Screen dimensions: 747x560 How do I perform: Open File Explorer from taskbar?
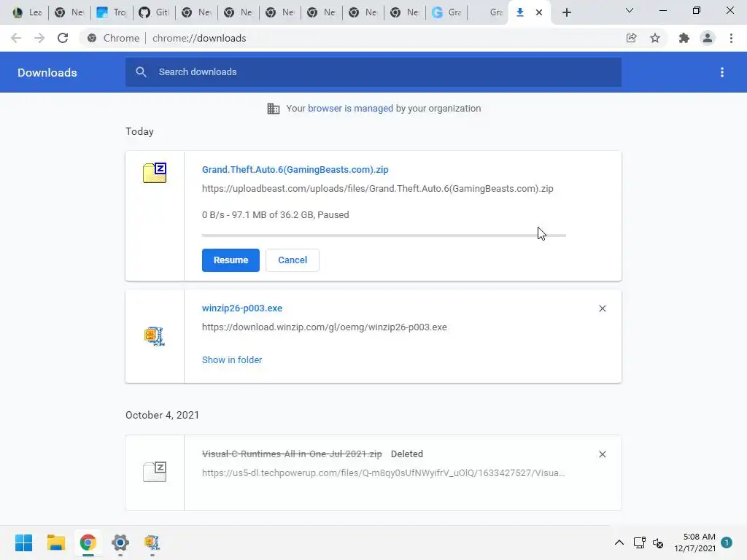click(55, 542)
